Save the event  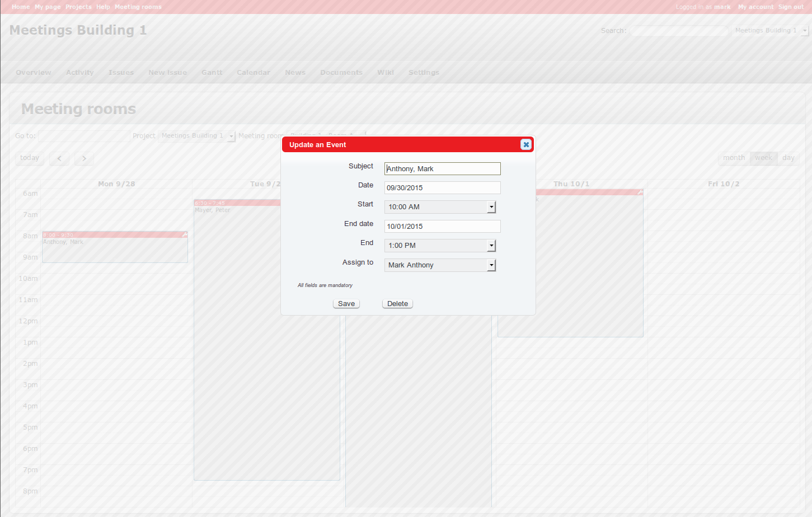(346, 304)
